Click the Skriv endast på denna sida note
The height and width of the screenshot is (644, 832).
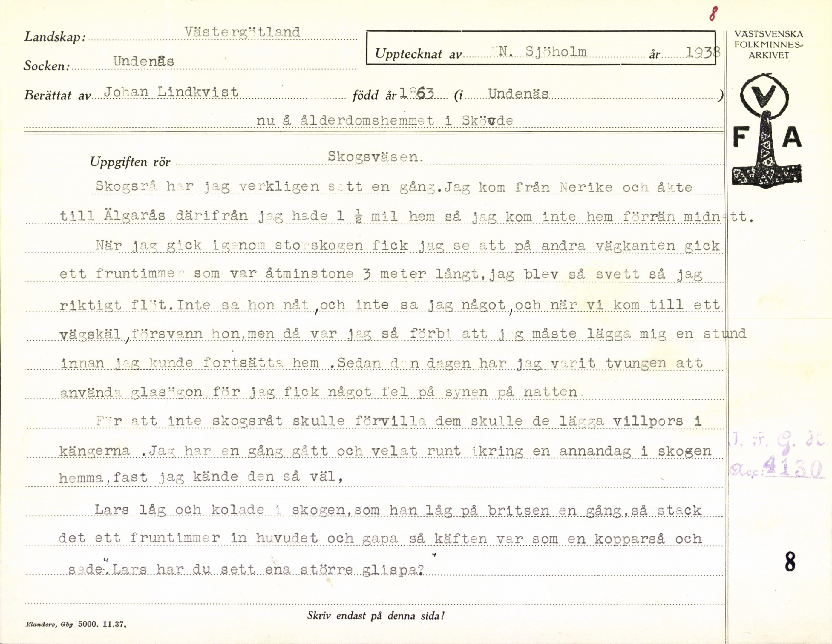pos(375,616)
